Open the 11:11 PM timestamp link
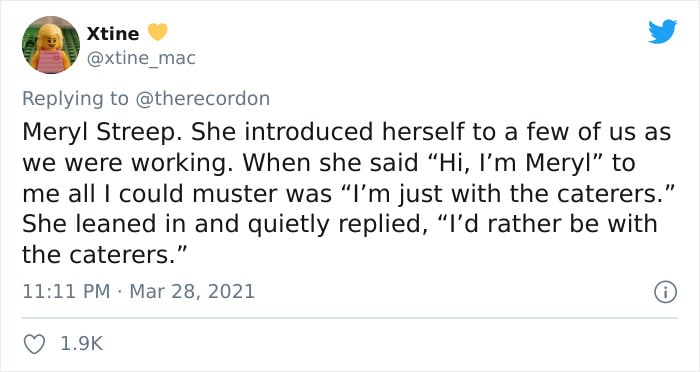700x372 pixels. (66, 292)
